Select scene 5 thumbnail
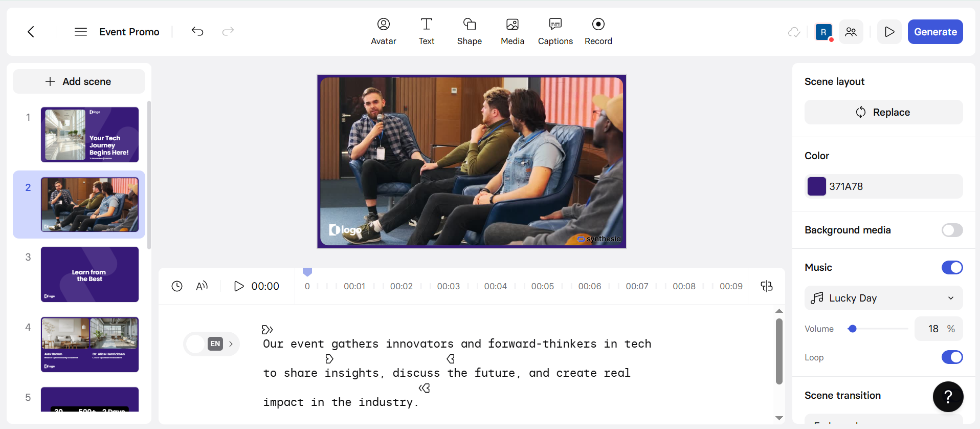The height and width of the screenshot is (429, 980). pos(90,399)
